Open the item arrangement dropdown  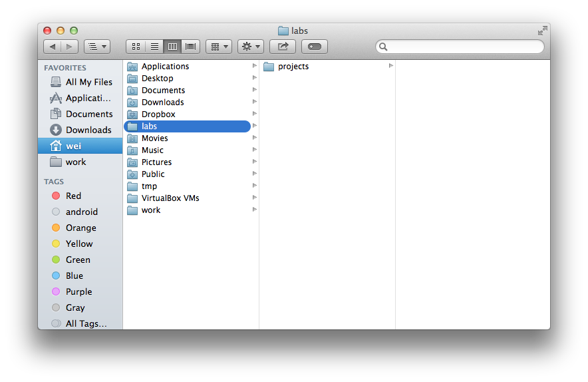(219, 47)
